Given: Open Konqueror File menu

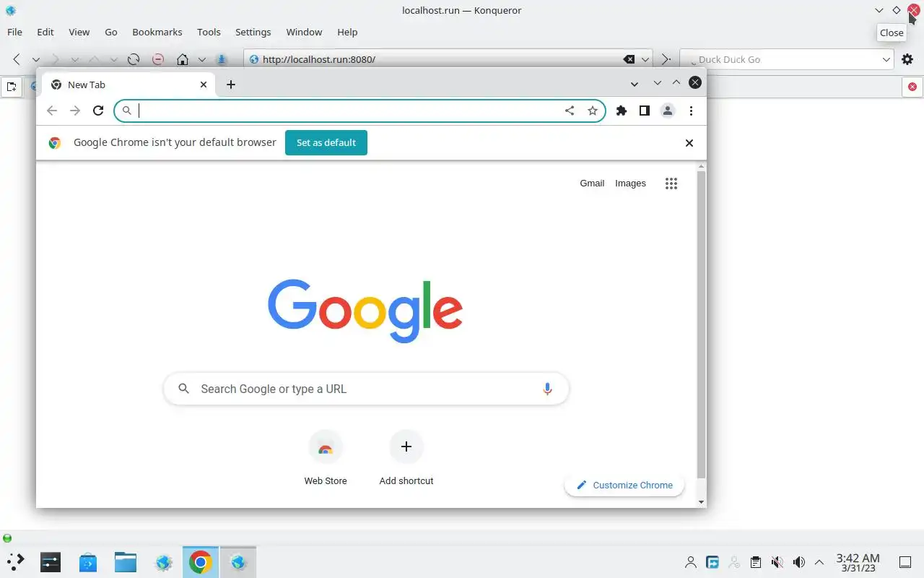Looking at the screenshot, I should [14, 32].
